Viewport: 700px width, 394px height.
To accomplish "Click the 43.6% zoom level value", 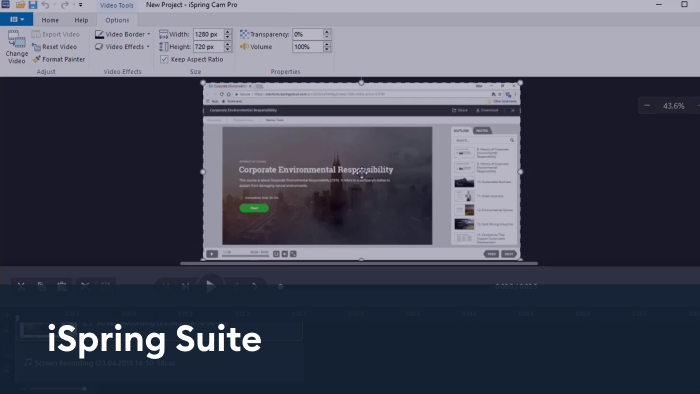I will pyautogui.click(x=673, y=106).
